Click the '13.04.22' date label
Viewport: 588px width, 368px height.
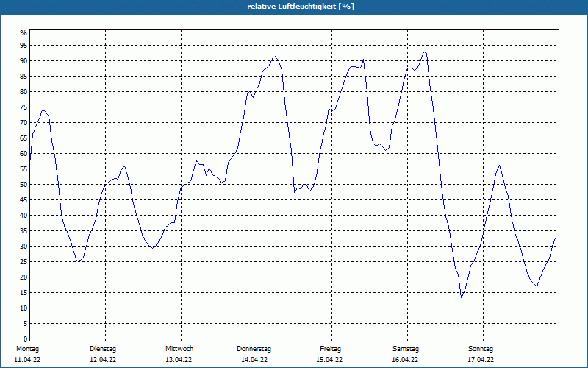(179, 360)
